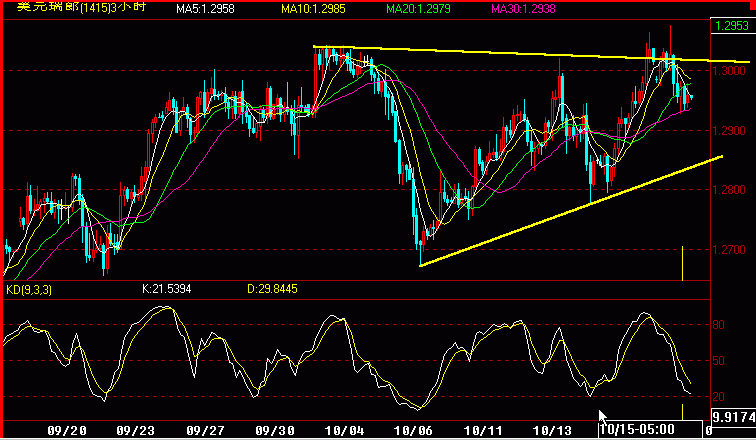Viewport: 756px width, 440px height.
Task: Click the 09/30 date axis label
Action: pyautogui.click(x=273, y=430)
